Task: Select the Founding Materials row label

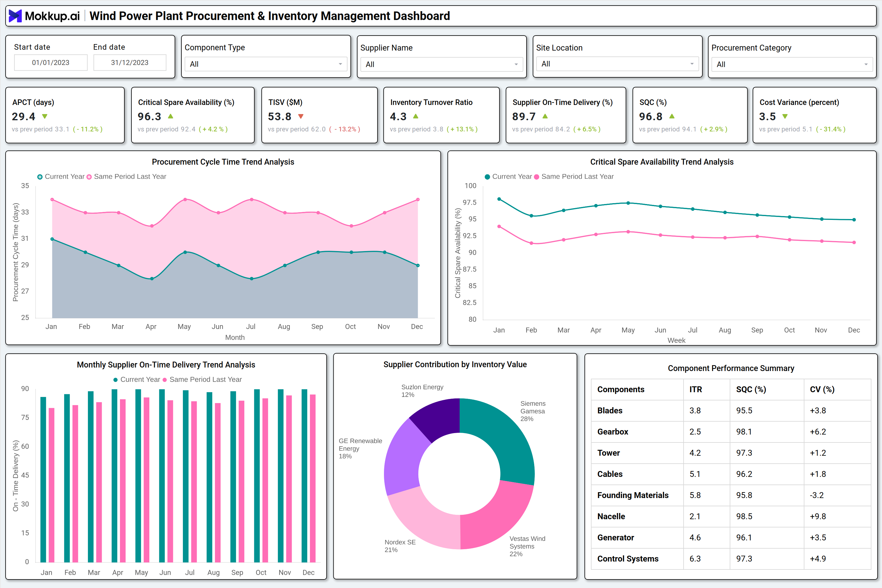Action: point(633,495)
